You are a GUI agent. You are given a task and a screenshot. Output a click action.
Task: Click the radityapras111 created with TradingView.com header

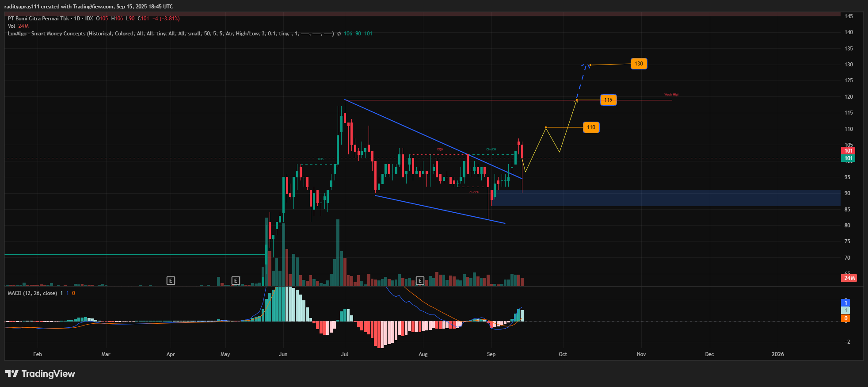coord(88,7)
